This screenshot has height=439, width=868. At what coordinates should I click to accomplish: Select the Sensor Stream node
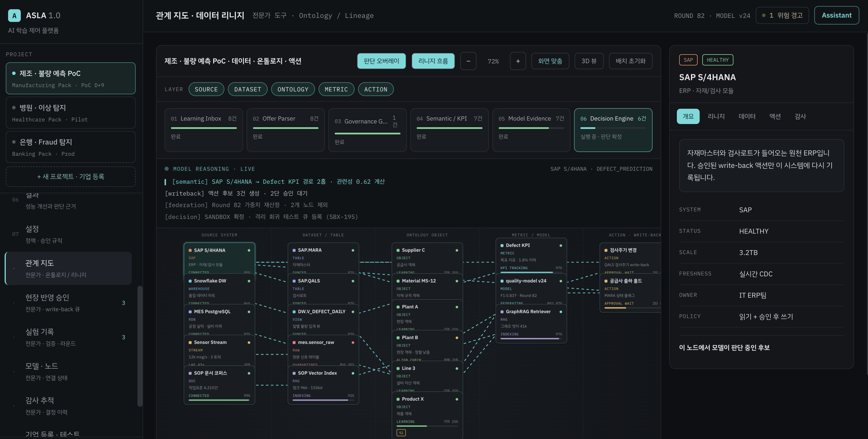(x=219, y=350)
